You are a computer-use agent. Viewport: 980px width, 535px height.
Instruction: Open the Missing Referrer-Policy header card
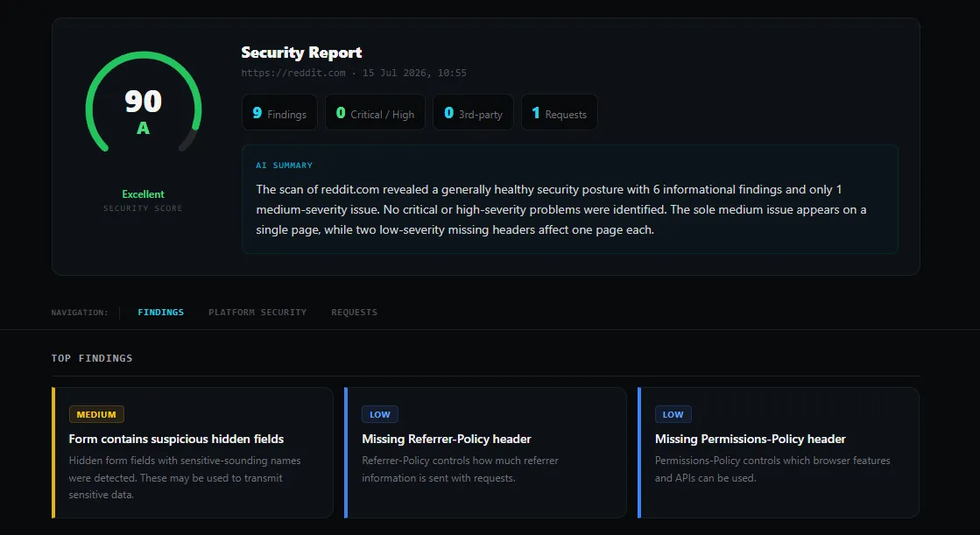tap(486, 453)
